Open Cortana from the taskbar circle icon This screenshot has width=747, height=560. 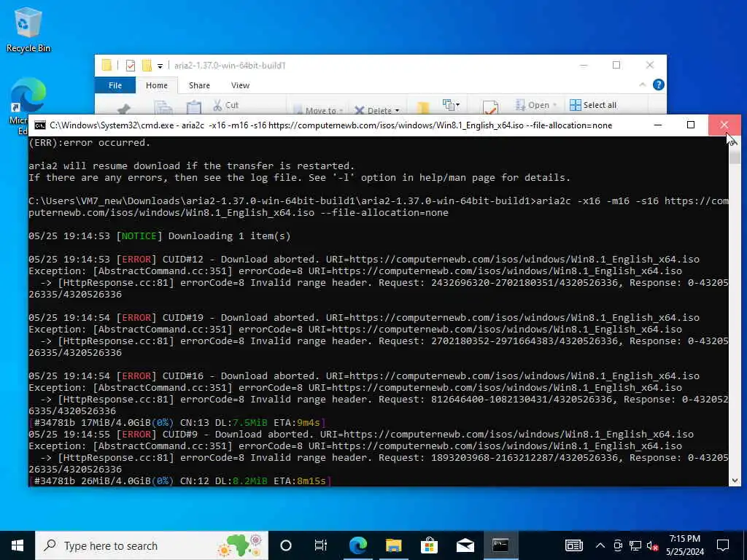coord(286,545)
